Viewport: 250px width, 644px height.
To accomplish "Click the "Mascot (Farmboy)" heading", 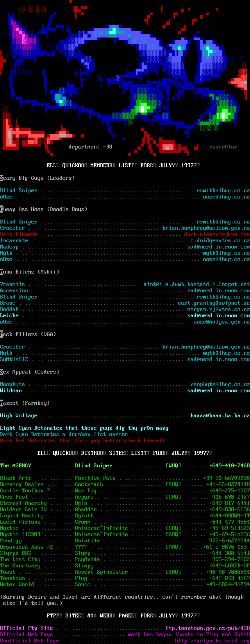I will tap(25, 403).
